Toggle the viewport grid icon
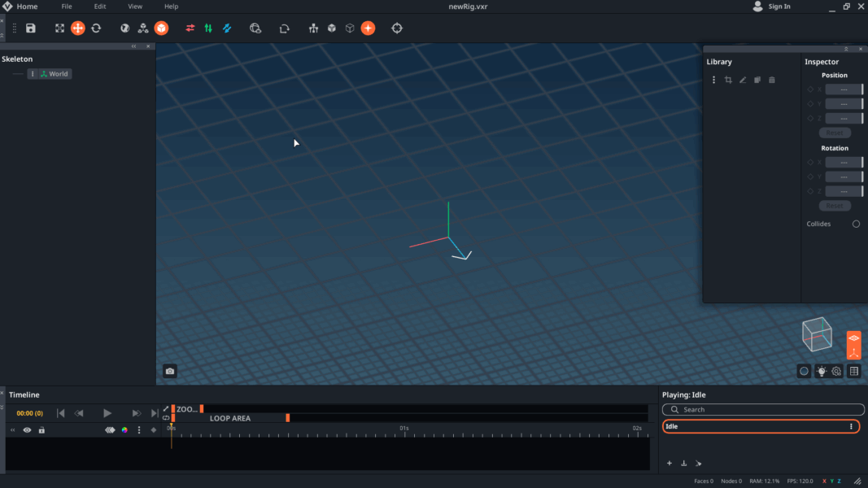868x488 pixels. pyautogui.click(x=854, y=371)
